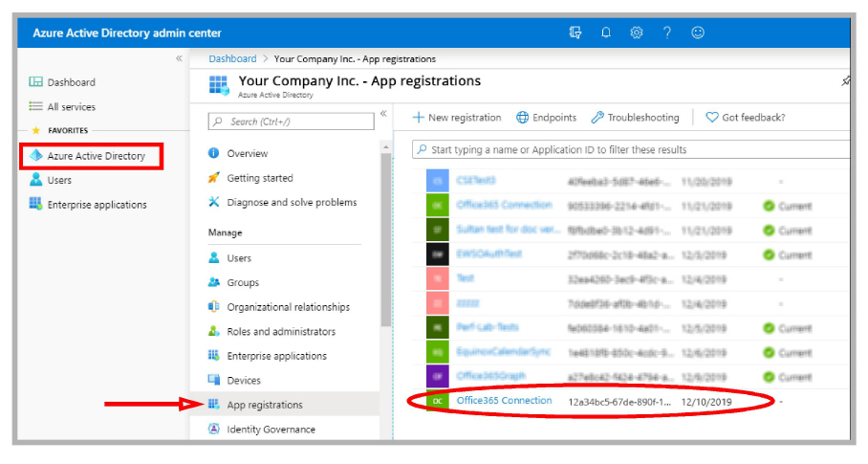
Task: Click the app row dated 12/5/2019
Action: click(631, 328)
